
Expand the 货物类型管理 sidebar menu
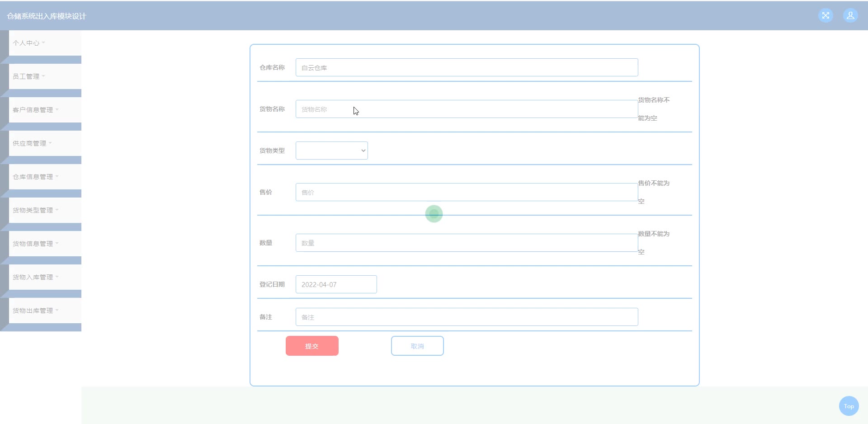pos(45,210)
